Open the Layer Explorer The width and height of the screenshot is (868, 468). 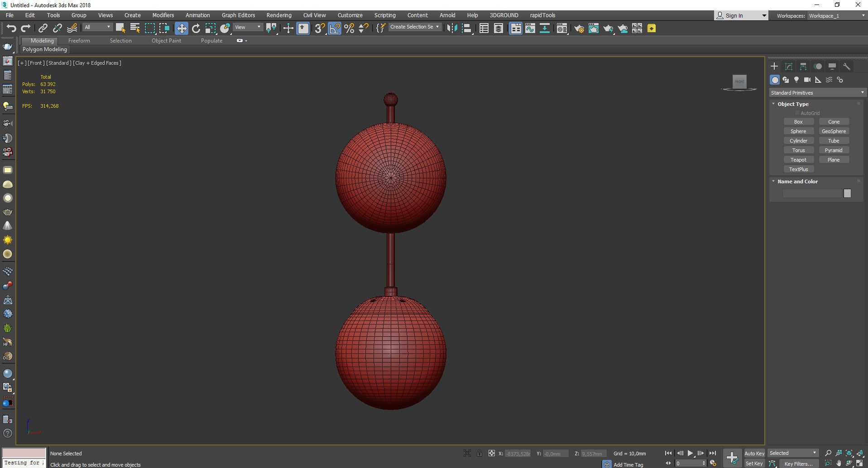(x=499, y=29)
